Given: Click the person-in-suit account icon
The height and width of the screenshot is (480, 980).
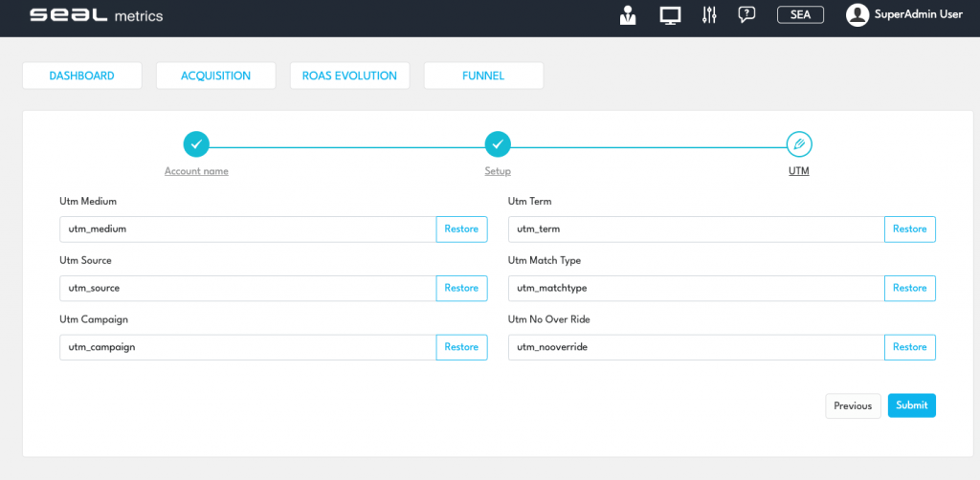Looking at the screenshot, I should [x=628, y=15].
